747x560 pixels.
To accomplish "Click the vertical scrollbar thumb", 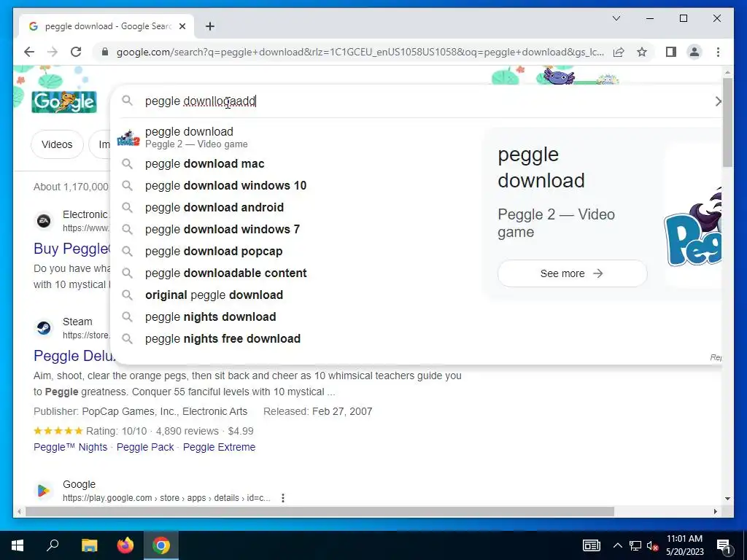I will click(x=727, y=122).
